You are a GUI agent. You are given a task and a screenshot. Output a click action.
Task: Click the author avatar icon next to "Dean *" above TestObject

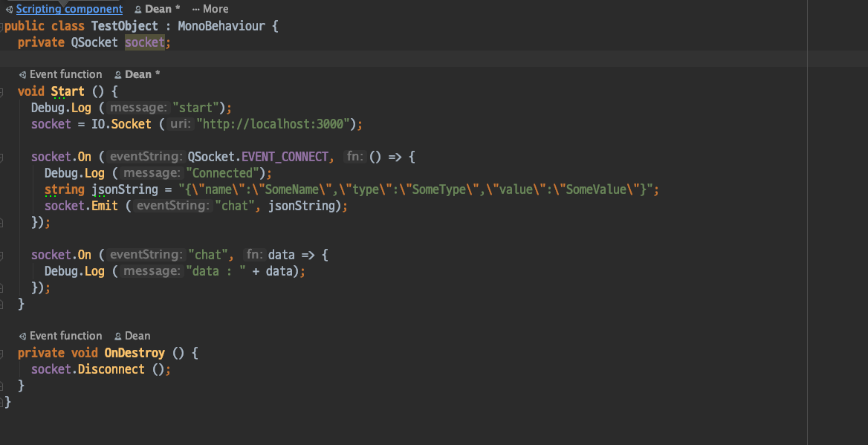(137, 8)
